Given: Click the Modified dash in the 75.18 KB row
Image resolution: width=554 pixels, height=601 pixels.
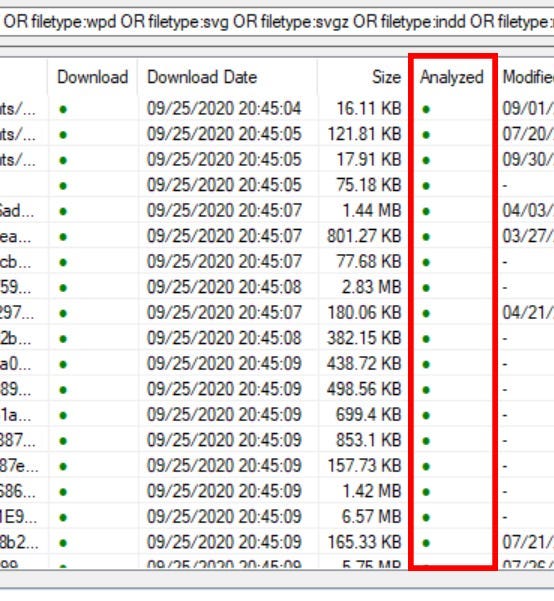Looking at the screenshot, I should click(x=505, y=186).
